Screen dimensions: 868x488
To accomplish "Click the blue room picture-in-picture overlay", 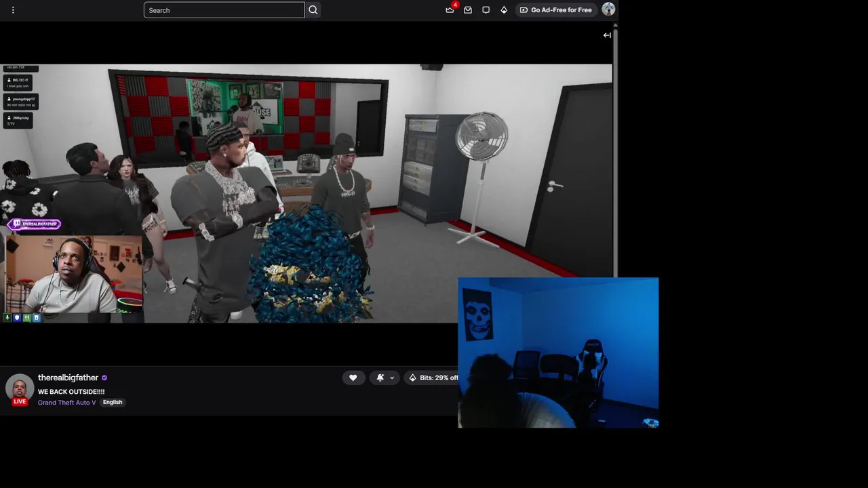I will click(558, 352).
